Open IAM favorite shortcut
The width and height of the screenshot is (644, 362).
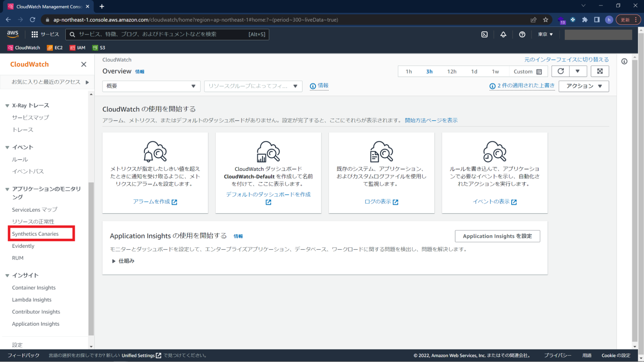coord(78,48)
